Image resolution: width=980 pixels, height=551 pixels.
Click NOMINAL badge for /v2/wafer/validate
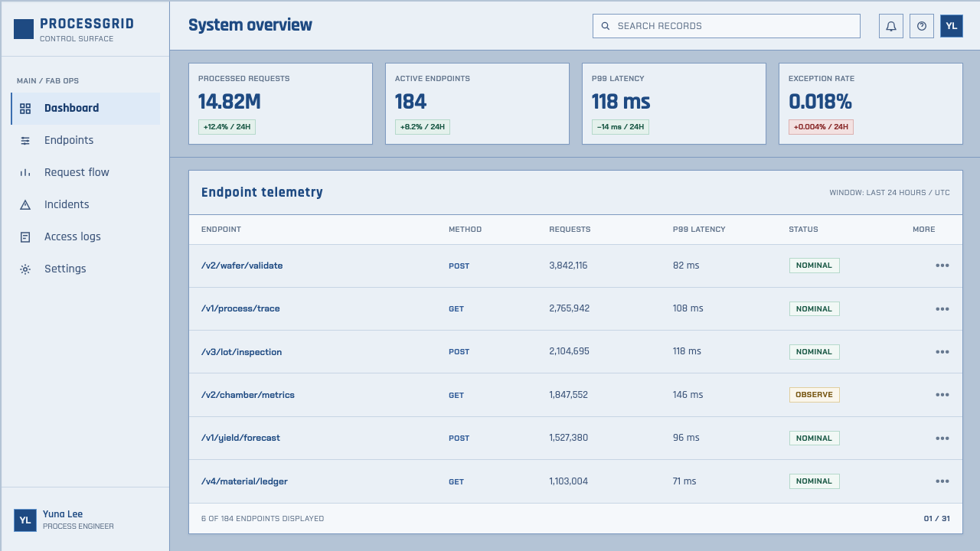coord(815,266)
